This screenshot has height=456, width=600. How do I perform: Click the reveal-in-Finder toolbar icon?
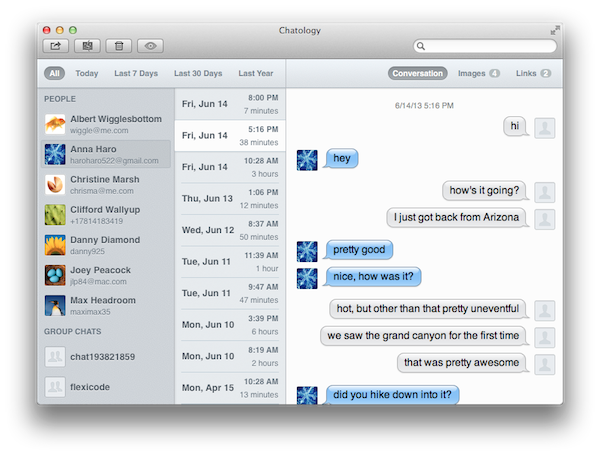tap(87, 46)
